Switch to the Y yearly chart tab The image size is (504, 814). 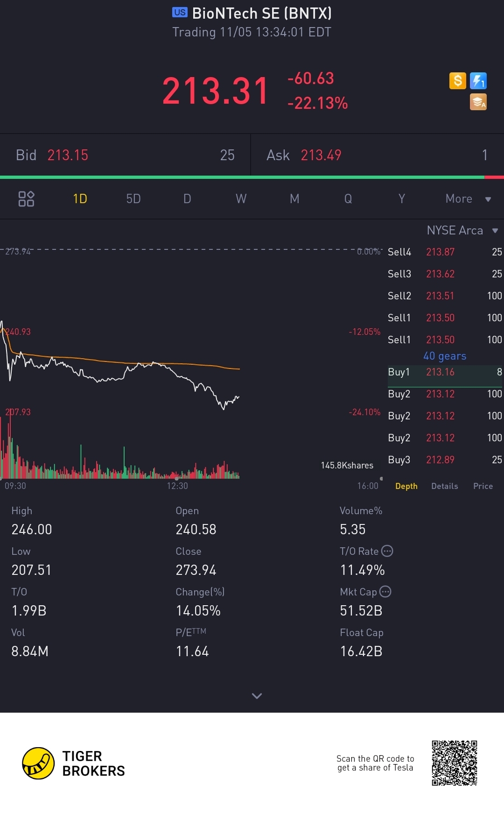pyautogui.click(x=402, y=199)
